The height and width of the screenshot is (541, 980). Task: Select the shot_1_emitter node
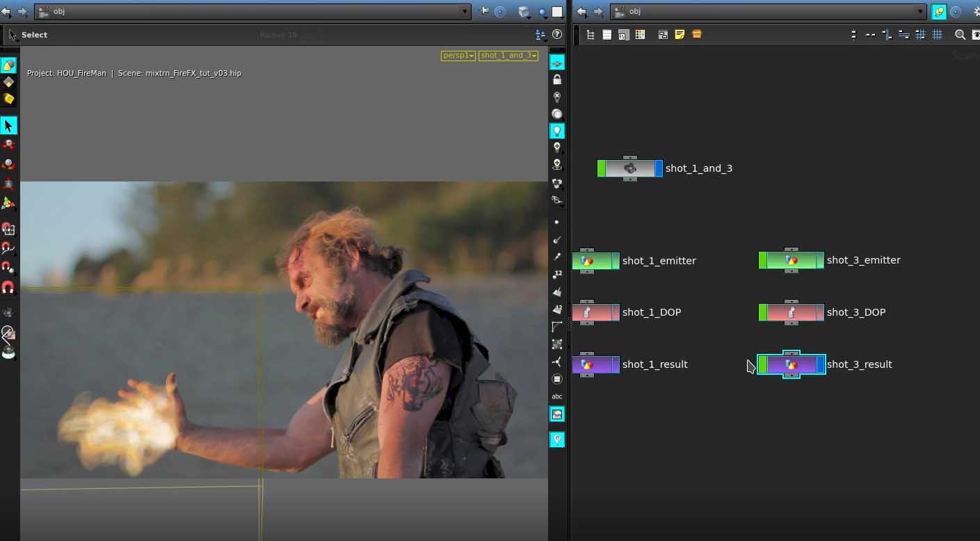pos(595,261)
